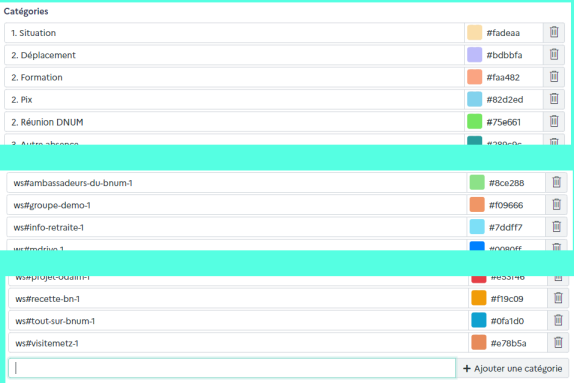Image resolution: width=574 pixels, height=383 pixels.
Task: Delete the ws#ambassadeurs-du-bnum-1 category
Action: coord(556,182)
